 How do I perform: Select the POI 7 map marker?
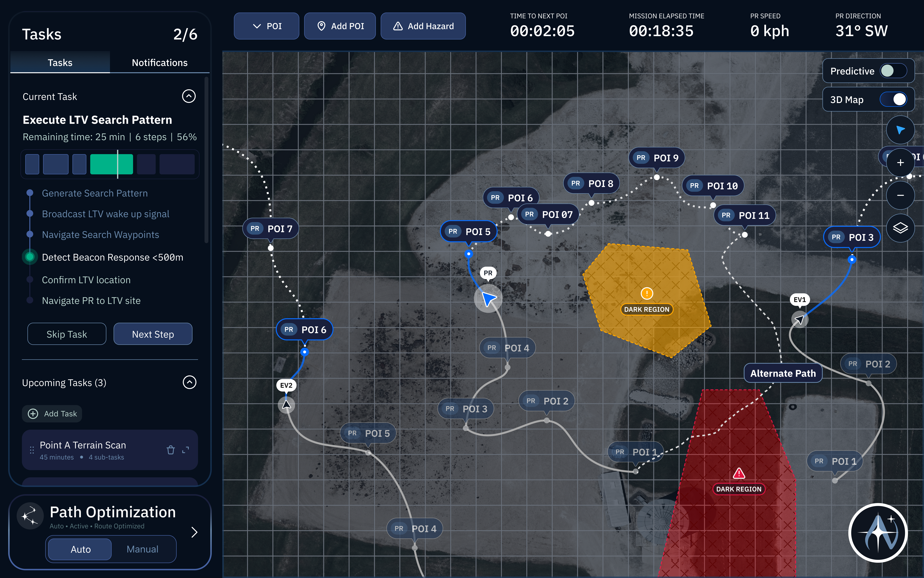(x=271, y=229)
